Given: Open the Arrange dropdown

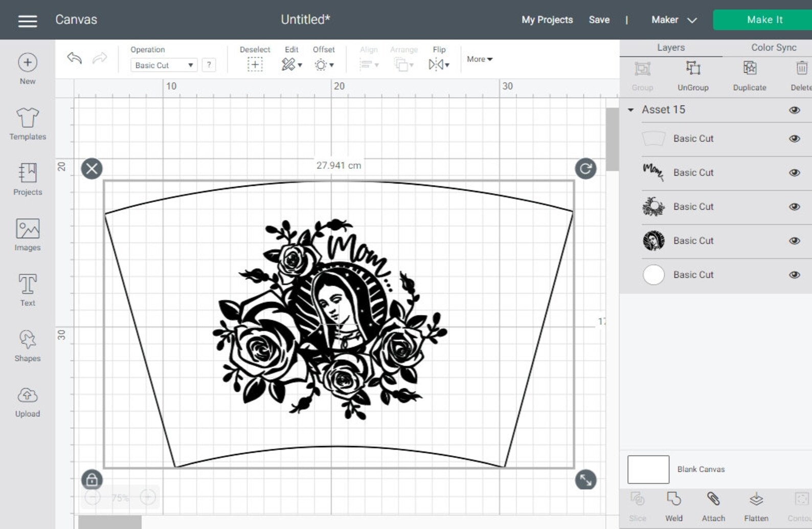Looking at the screenshot, I should click(x=404, y=58).
